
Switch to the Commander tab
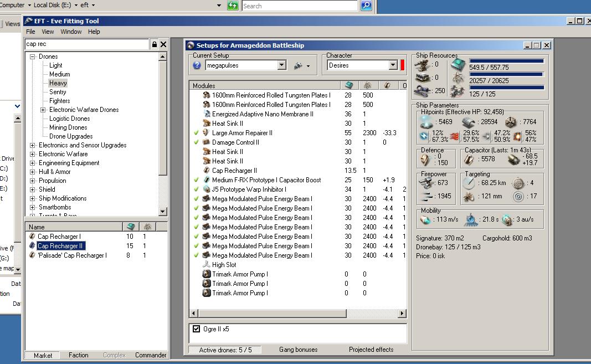point(151,355)
